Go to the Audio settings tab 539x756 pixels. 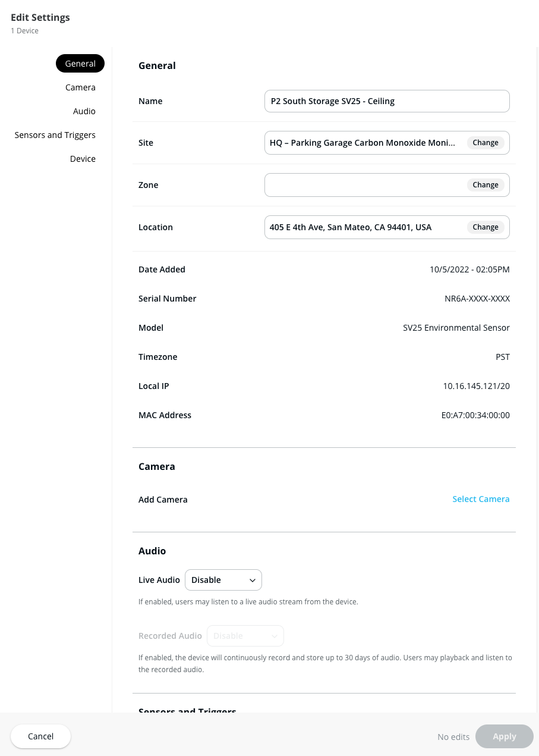click(84, 111)
